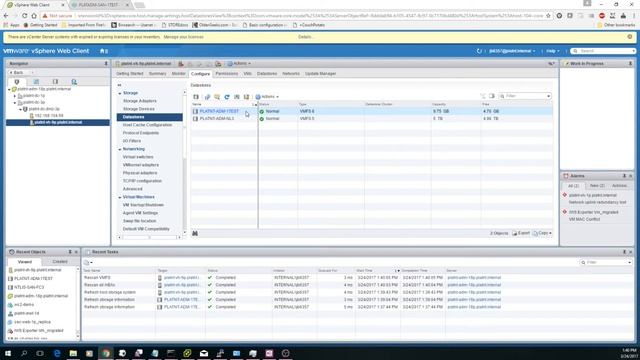Open the mail app from taskbar
The width and height of the screenshot is (640, 360).
(x=204, y=353)
